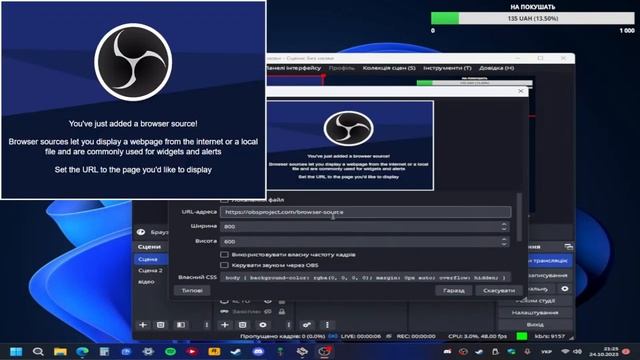Open 'Панелі інтерфейсу' menu in OBS

tap(293, 68)
